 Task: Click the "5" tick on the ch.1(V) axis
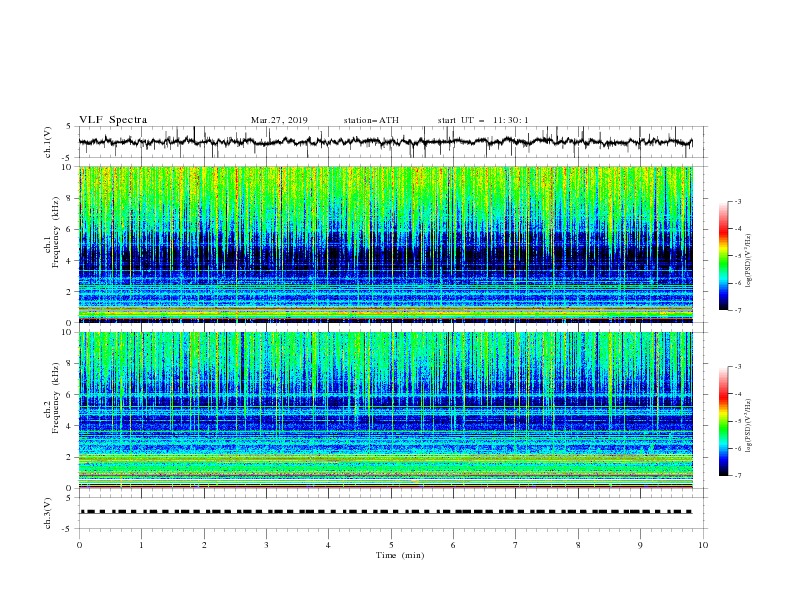click(x=70, y=127)
